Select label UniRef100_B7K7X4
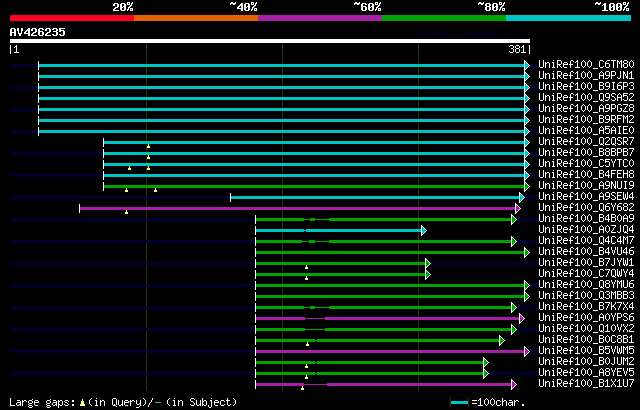The height and width of the screenshot is (410, 640). point(586,306)
